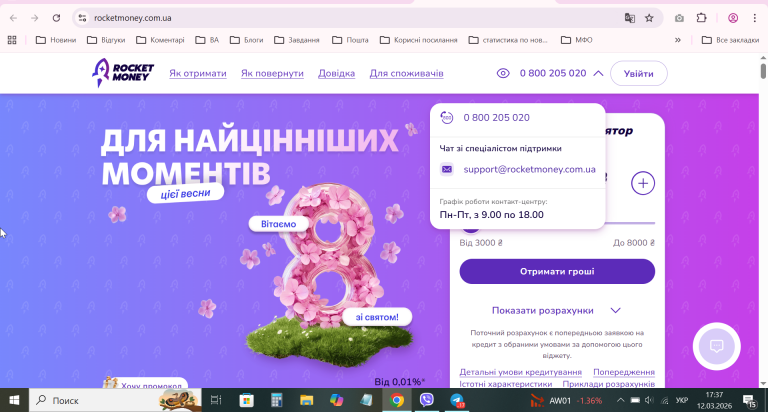Viewport: 768px width, 412px height.
Task: Open the Windows Start menu
Action: coord(14,400)
